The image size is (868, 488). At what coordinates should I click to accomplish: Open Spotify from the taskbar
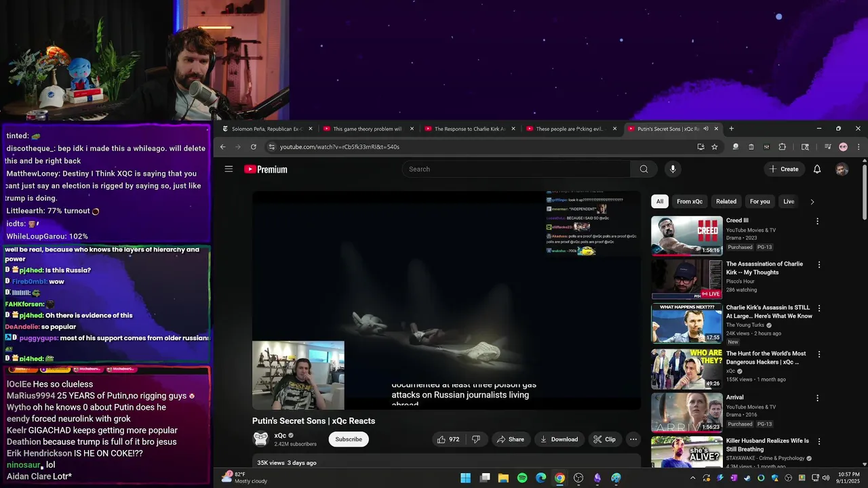coord(522,478)
